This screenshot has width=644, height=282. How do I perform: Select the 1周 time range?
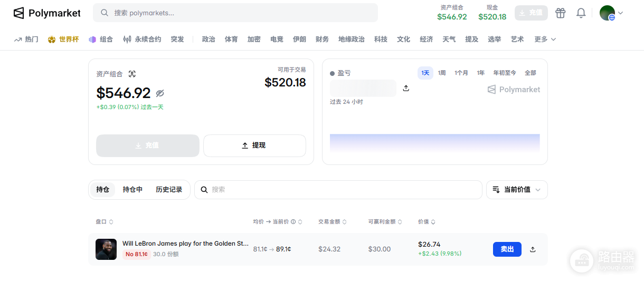tap(442, 73)
